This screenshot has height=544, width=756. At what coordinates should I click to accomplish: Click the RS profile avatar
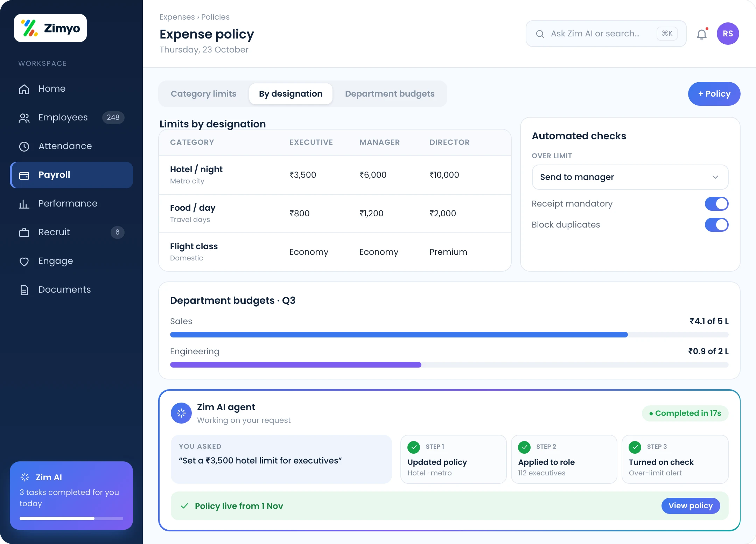[728, 34]
